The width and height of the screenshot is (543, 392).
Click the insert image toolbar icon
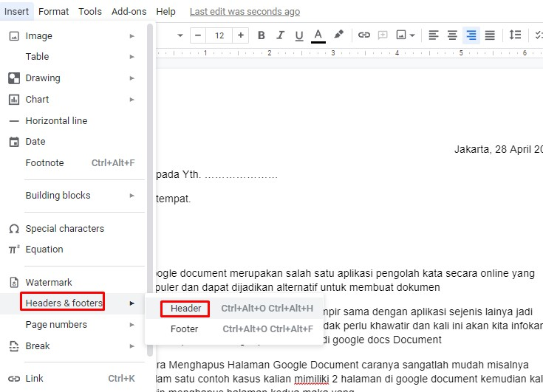(401, 35)
